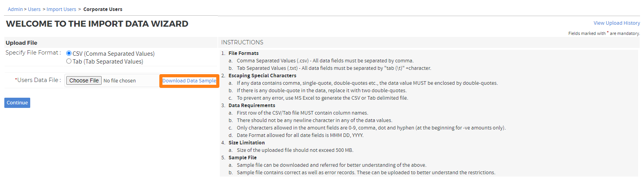
Task: Click the 'Specify File Format' label
Action: pyautogui.click(x=33, y=53)
